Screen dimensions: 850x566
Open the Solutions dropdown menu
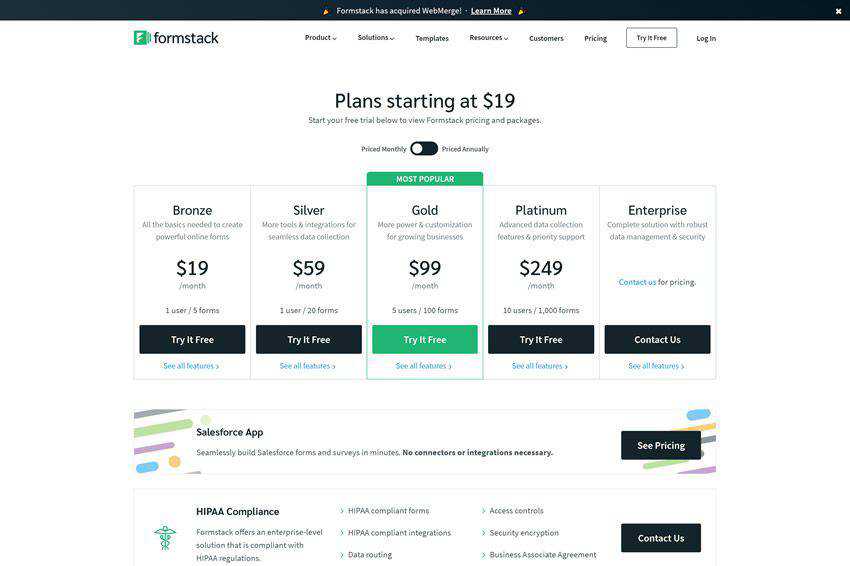coord(376,38)
